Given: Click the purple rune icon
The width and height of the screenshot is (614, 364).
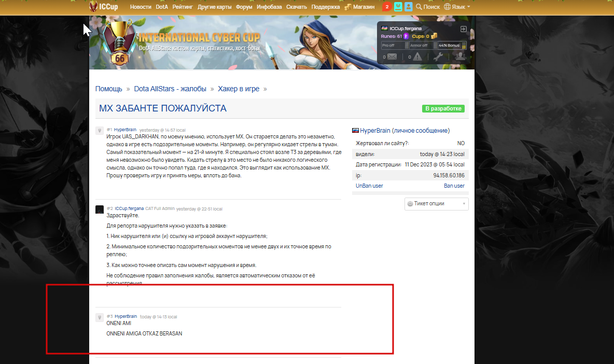Looking at the screenshot, I should (406, 36).
